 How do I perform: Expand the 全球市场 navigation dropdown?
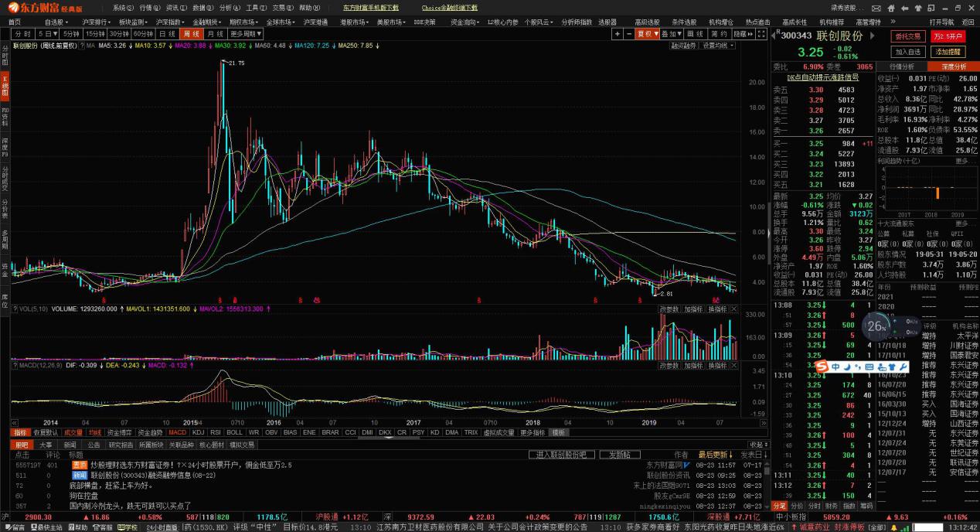pyautogui.click(x=282, y=22)
